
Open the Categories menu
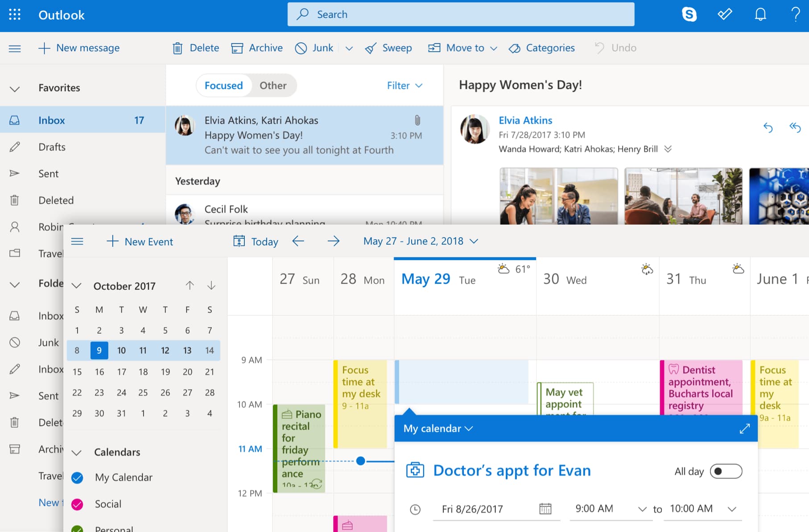(x=542, y=48)
